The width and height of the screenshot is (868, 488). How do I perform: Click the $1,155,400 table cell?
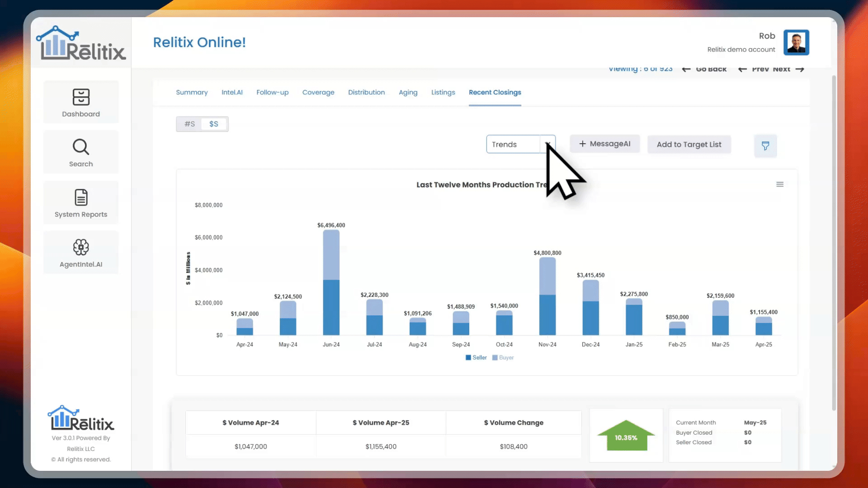[381, 446]
